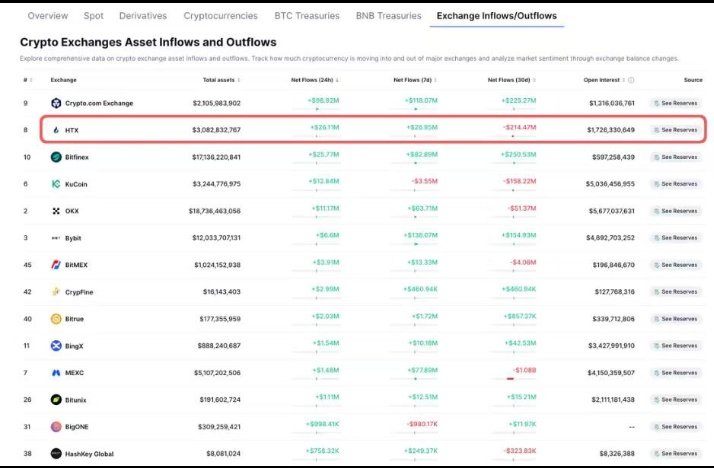
Task: Open the MEXC exchange name link
Action: (x=74, y=373)
